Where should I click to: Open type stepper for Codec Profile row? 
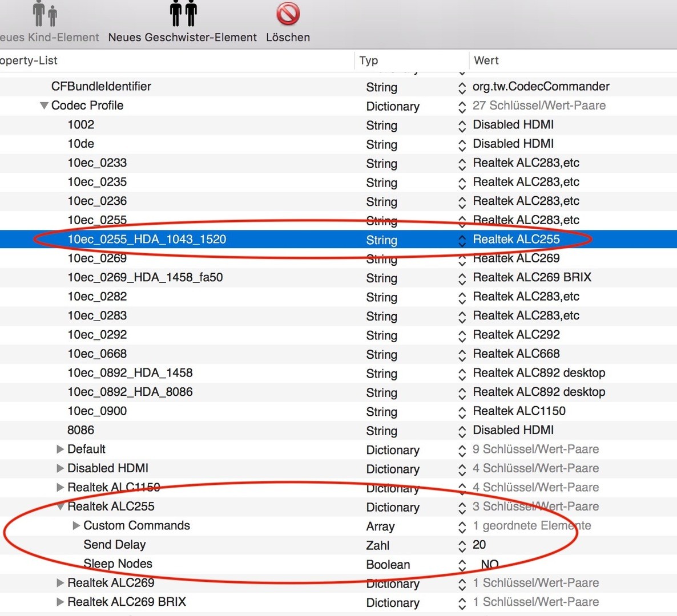coord(462,107)
